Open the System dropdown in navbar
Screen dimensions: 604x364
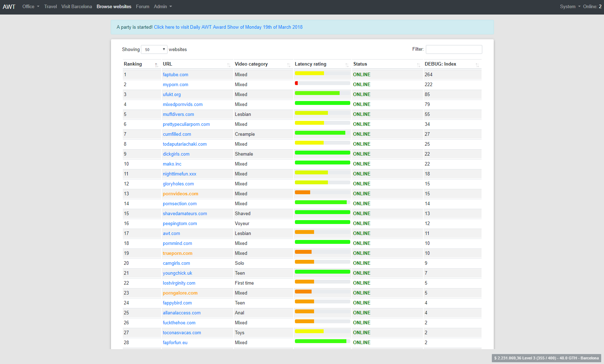(x=570, y=7)
